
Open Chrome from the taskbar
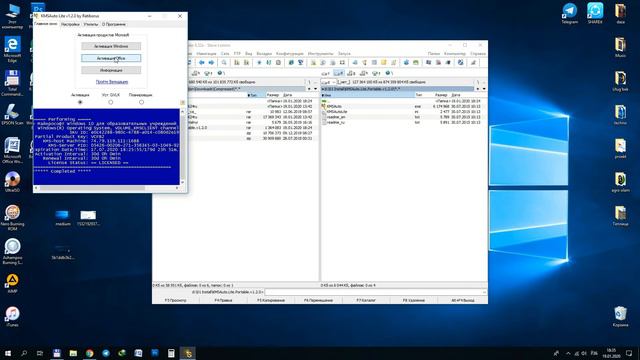pyautogui.click(x=89, y=353)
